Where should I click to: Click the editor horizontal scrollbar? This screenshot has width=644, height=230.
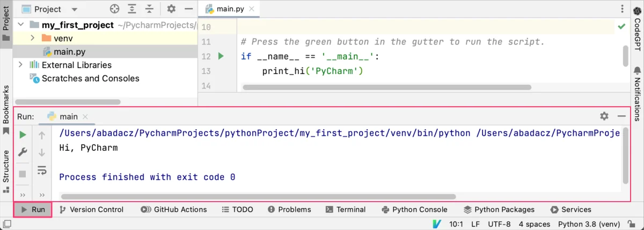point(387,87)
